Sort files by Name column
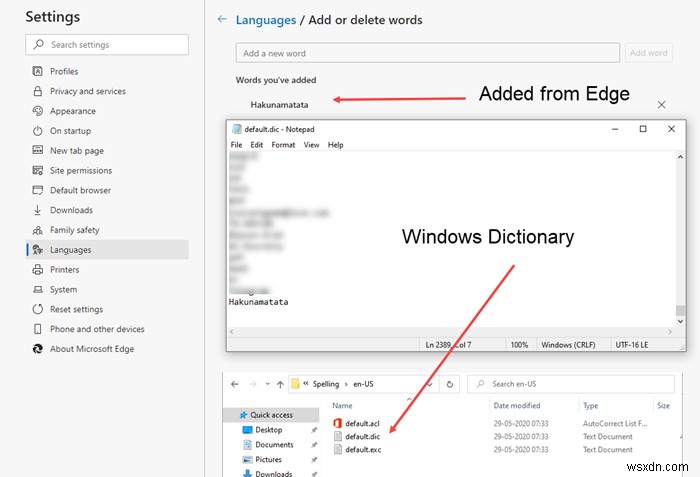This screenshot has height=477, width=700. coord(342,406)
